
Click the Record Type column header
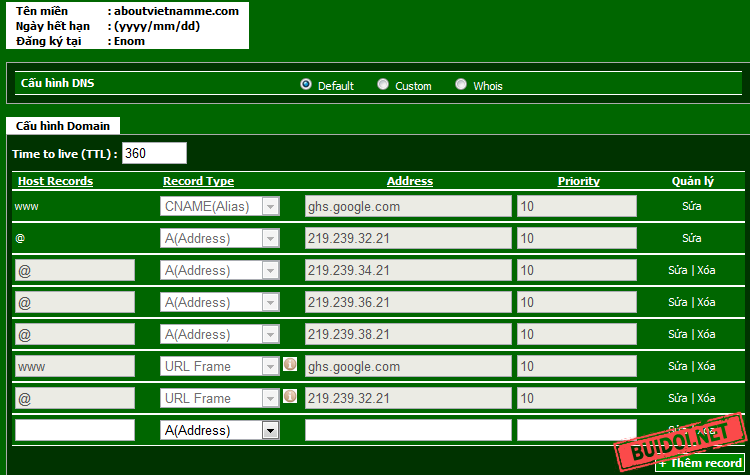coord(198,181)
